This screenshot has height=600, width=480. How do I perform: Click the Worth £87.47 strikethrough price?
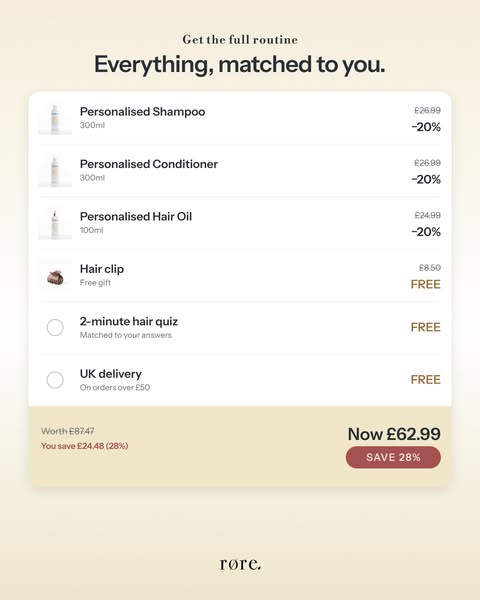(x=68, y=431)
